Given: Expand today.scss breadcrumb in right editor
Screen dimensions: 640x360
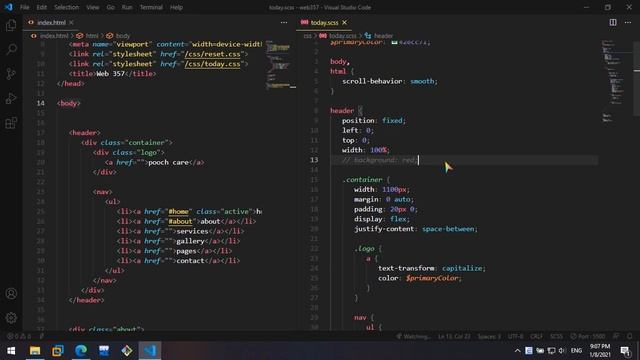Looking at the screenshot, I should click(x=342, y=36).
